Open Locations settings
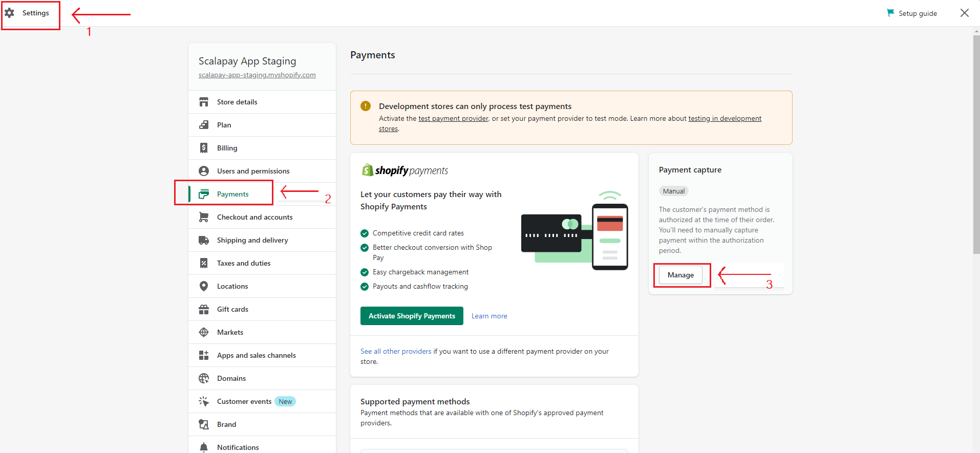980x453 pixels. 262,286
